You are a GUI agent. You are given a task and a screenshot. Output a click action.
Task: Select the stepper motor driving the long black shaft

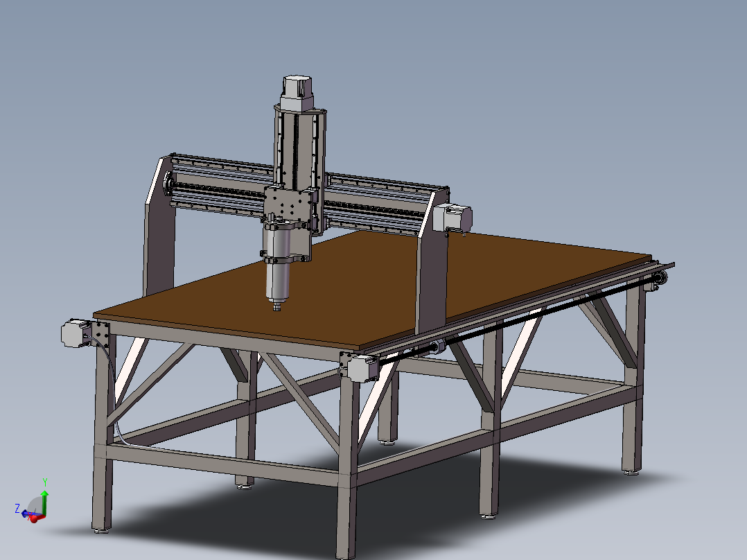pyautogui.click(x=363, y=369)
